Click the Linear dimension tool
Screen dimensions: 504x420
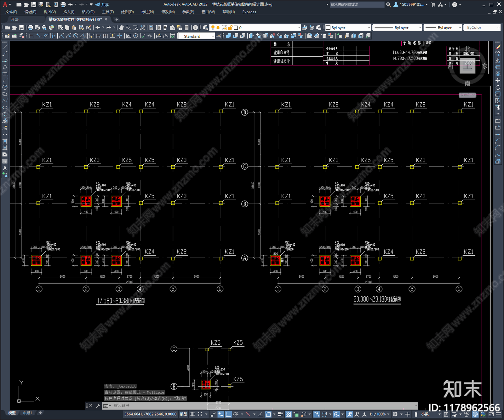coord(31,36)
